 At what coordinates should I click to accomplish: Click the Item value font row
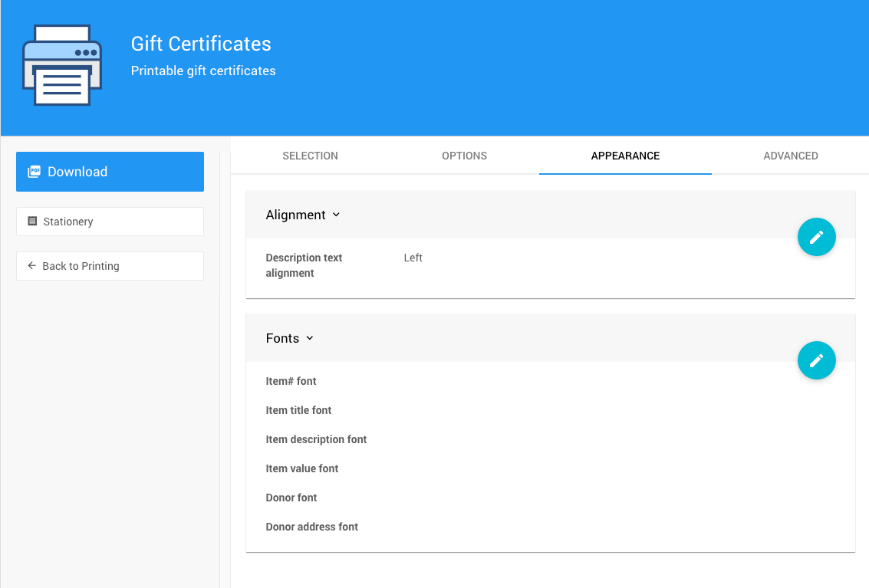pyautogui.click(x=301, y=468)
